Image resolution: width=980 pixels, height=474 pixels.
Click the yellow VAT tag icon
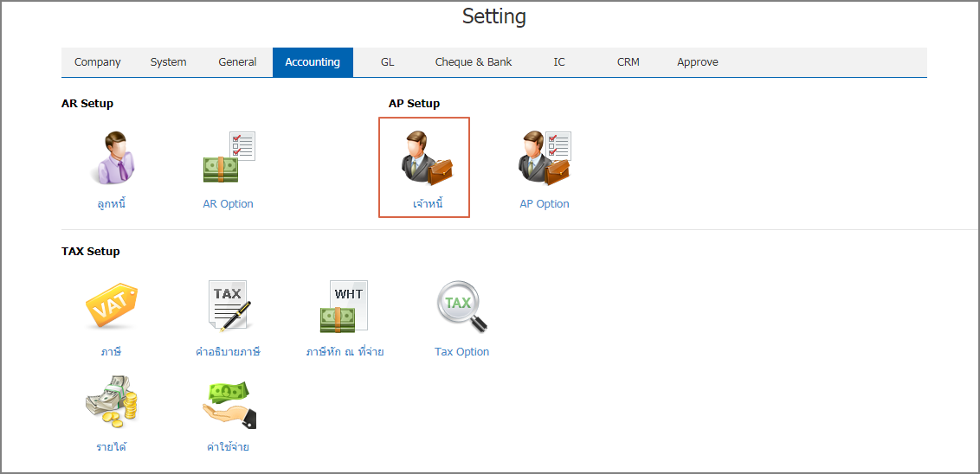(111, 305)
